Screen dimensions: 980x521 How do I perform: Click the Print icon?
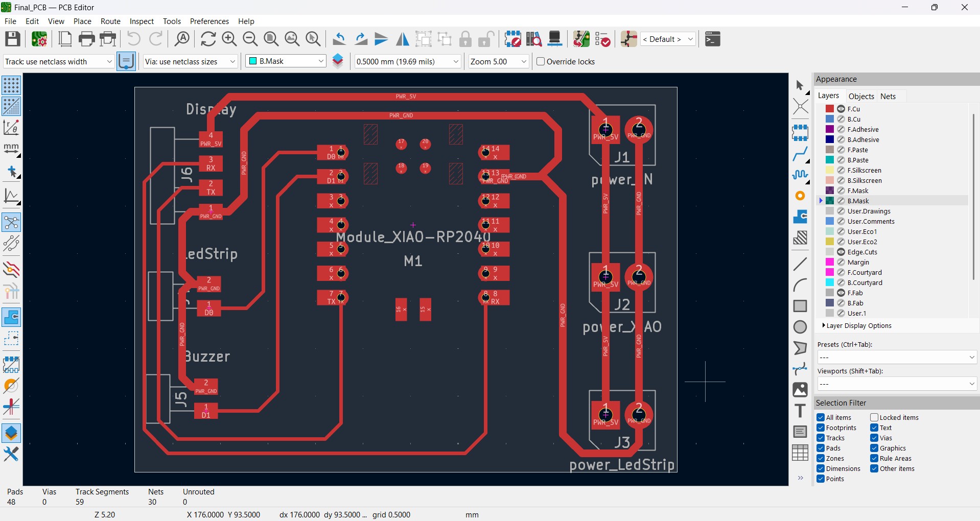87,39
